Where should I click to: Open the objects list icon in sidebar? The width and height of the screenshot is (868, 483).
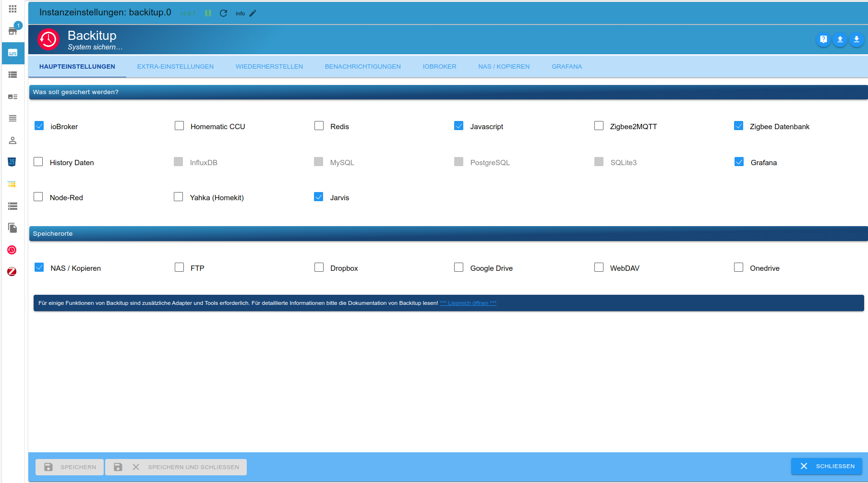click(x=12, y=74)
